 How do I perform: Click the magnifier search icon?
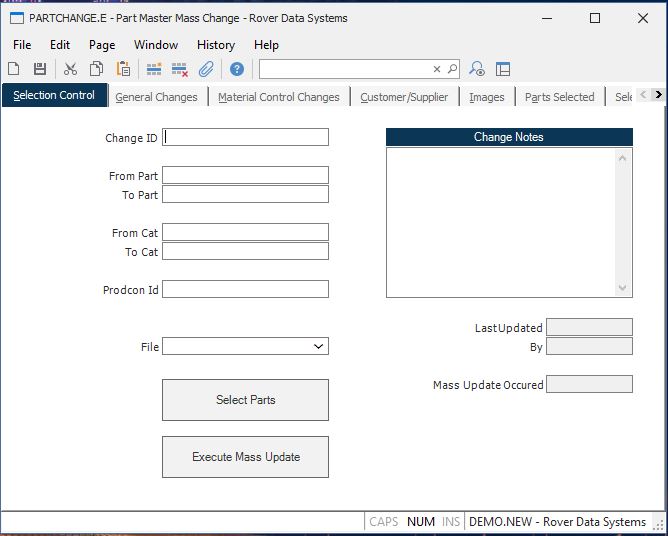452,69
